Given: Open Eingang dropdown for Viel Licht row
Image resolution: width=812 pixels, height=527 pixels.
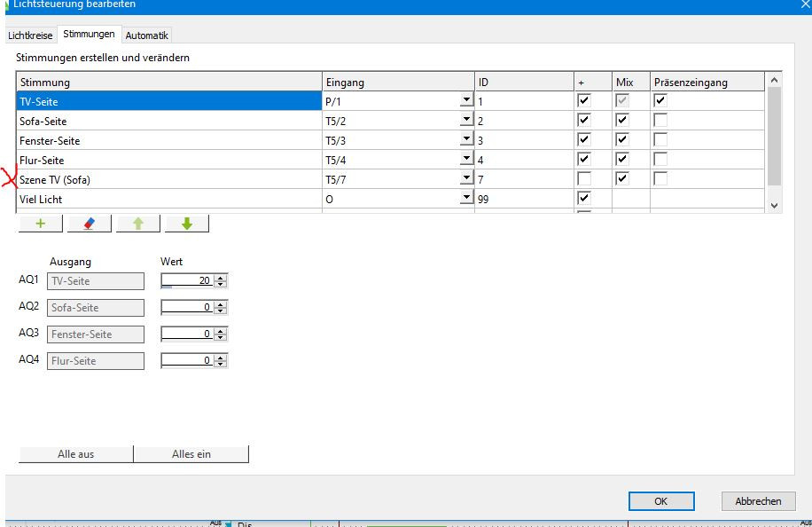Looking at the screenshot, I should 466,199.
